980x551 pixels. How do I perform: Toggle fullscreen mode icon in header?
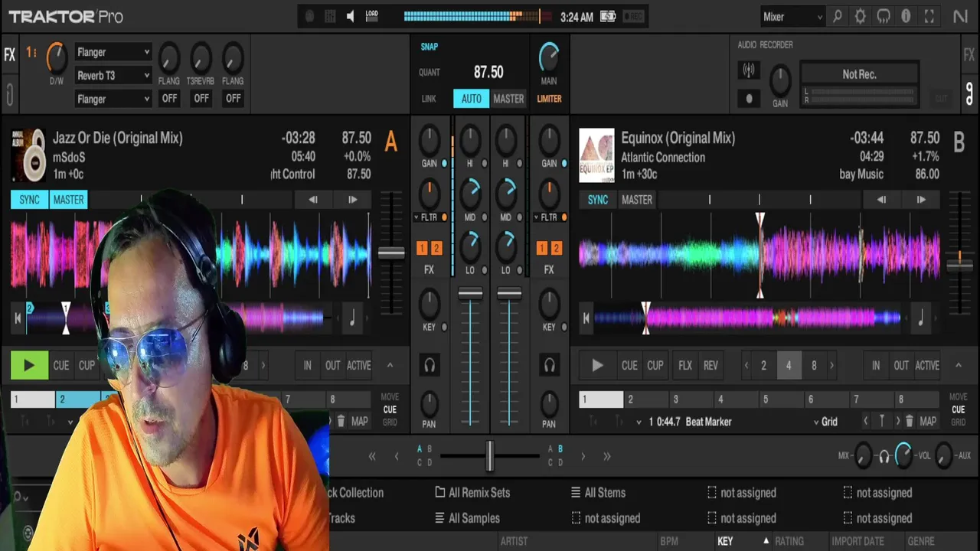[x=929, y=16]
